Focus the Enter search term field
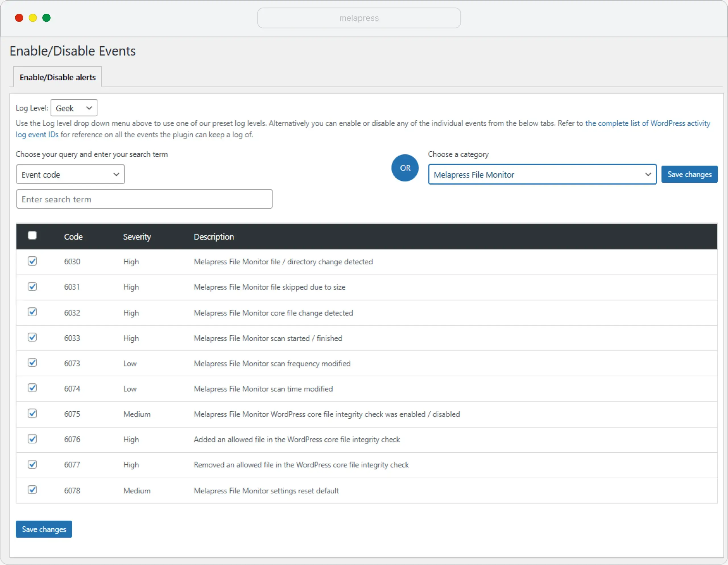This screenshot has width=728, height=565. coord(144,199)
